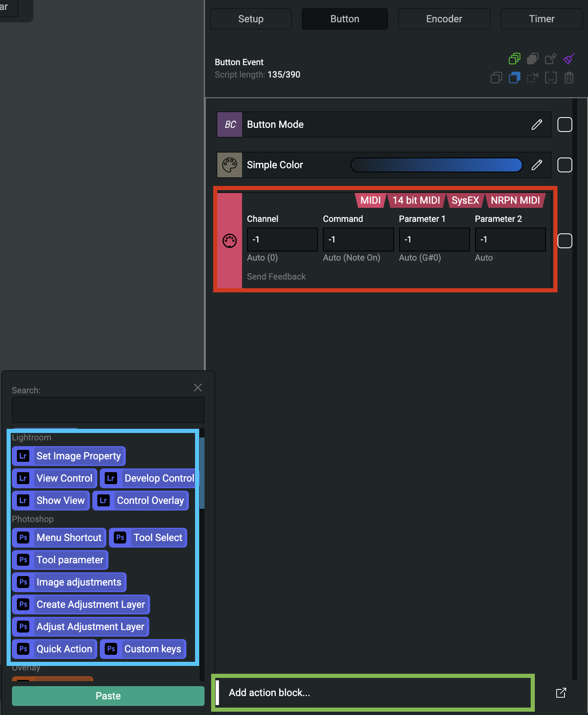The image size is (588, 715).
Task: Click the scissors cut action icon
Action: click(x=533, y=78)
